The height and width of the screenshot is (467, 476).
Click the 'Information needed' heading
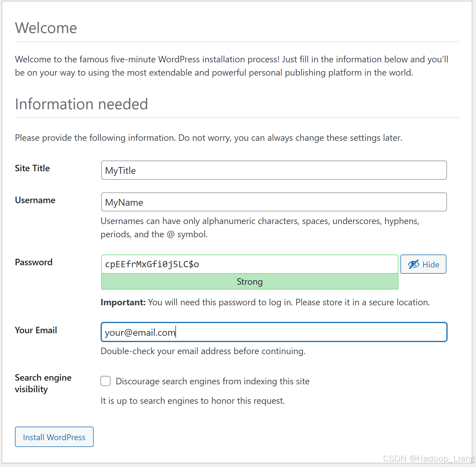pyautogui.click(x=81, y=104)
